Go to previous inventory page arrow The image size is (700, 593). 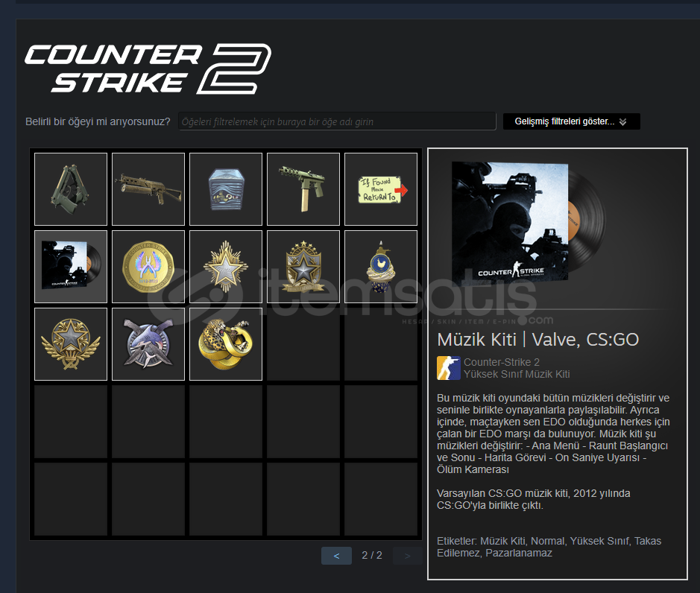pos(337,556)
